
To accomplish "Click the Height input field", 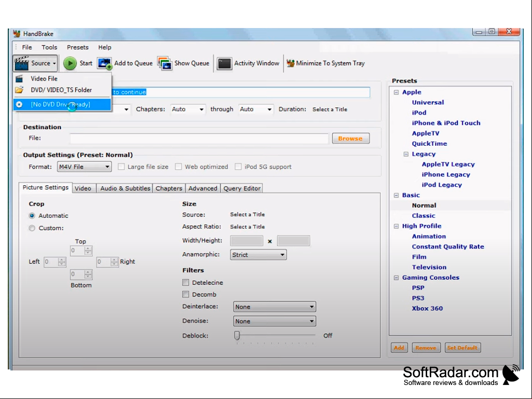I will [293, 241].
